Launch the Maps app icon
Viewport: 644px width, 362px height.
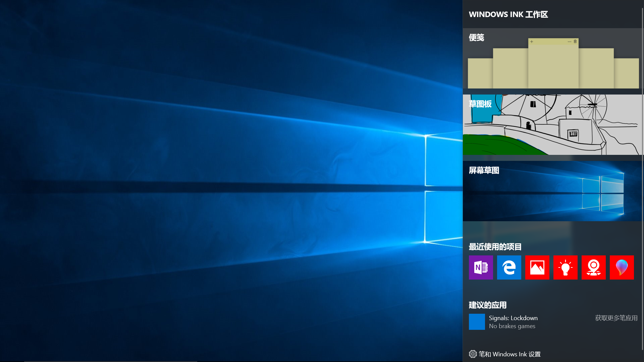(593, 267)
